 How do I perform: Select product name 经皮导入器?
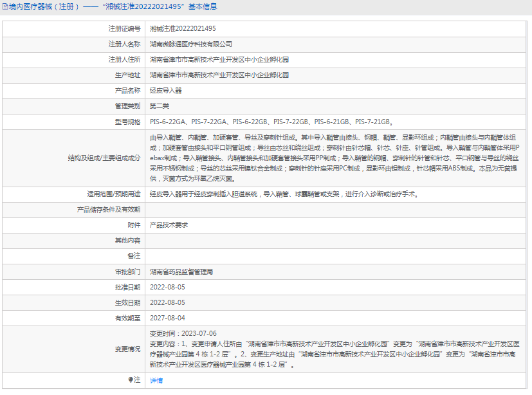pyautogui.click(x=166, y=91)
